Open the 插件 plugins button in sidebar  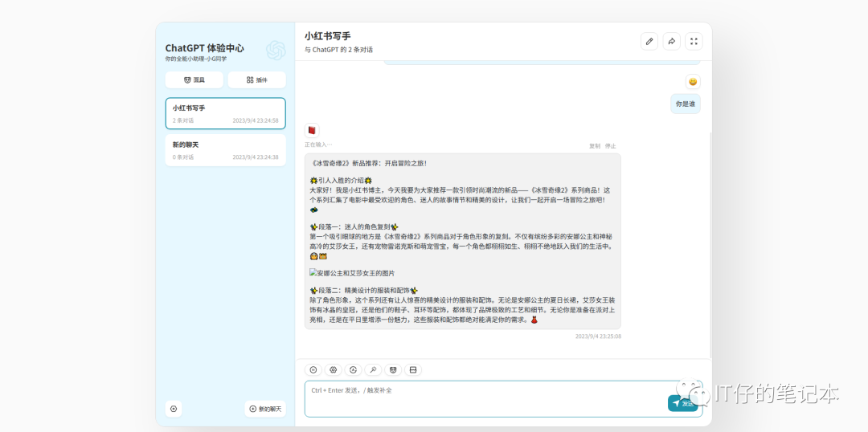point(256,80)
